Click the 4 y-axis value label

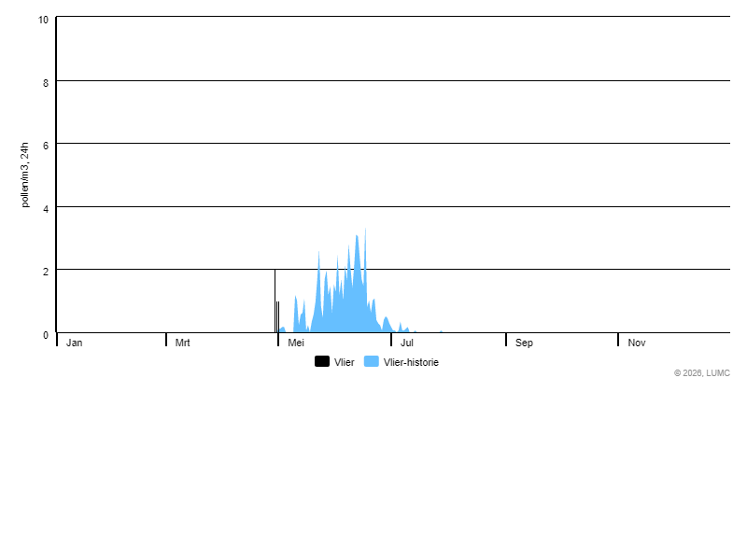pos(46,209)
